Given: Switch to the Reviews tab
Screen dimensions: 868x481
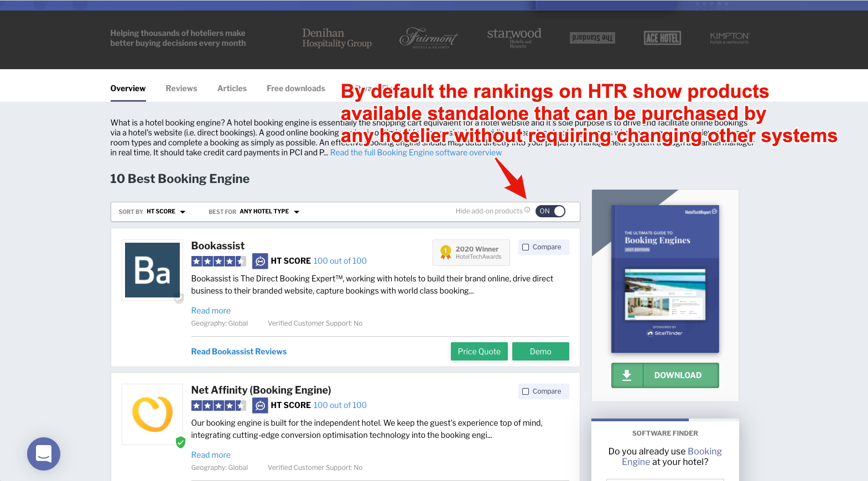Looking at the screenshot, I should tap(181, 88).
